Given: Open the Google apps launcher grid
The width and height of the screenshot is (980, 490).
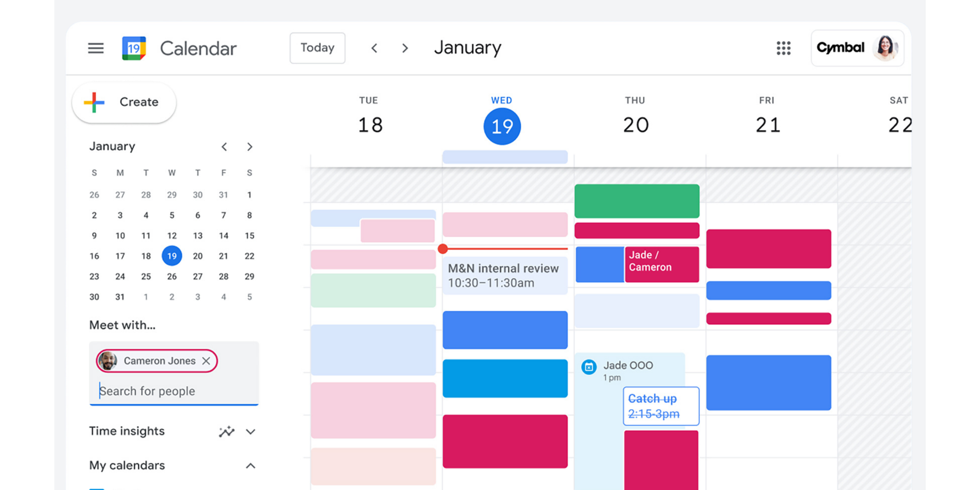Looking at the screenshot, I should pyautogui.click(x=784, y=49).
